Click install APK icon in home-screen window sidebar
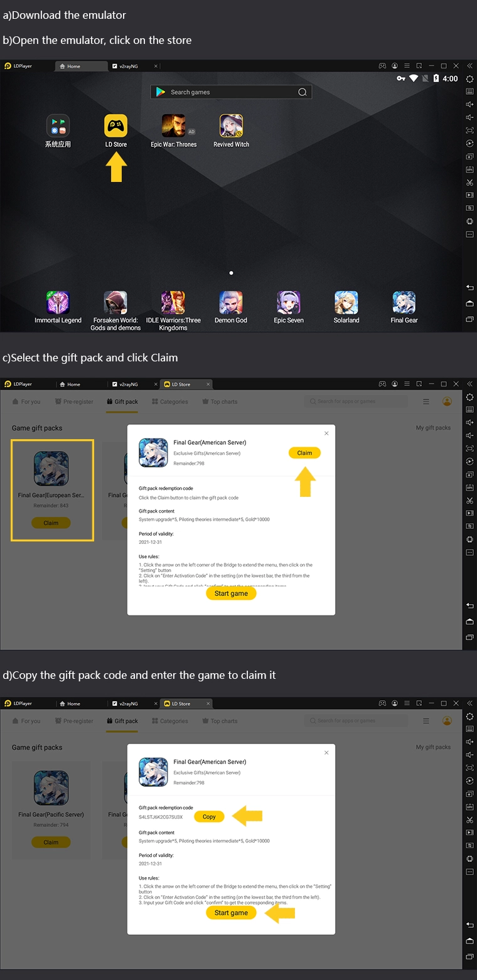The height and width of the screenshot is (980, 477). 469,169
